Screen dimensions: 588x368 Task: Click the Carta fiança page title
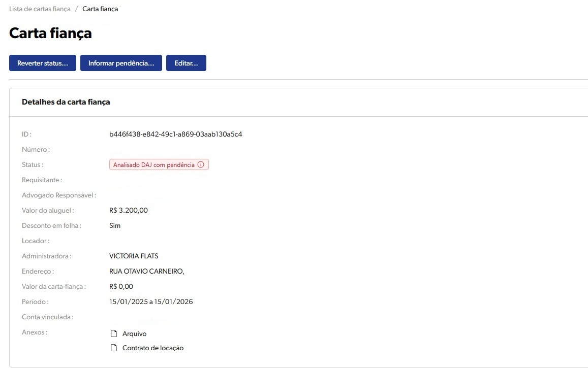50,34
